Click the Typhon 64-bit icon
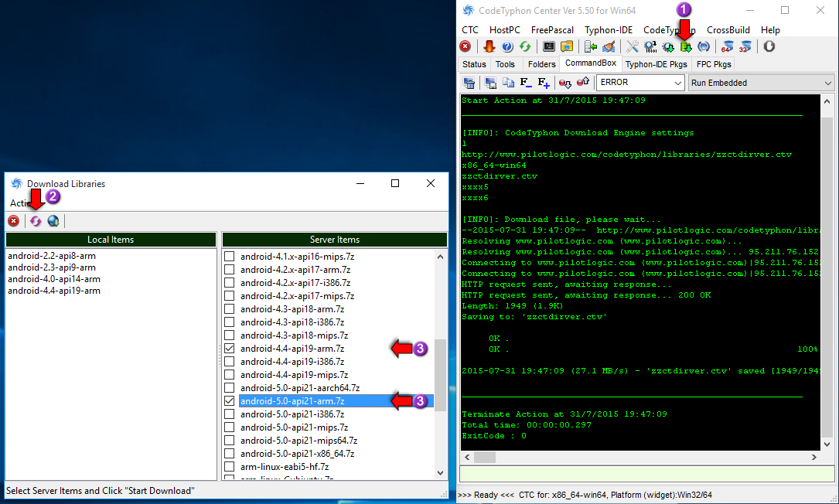Image resolution: width=839 pixels, height=504 pixels. tap(727, 46)
